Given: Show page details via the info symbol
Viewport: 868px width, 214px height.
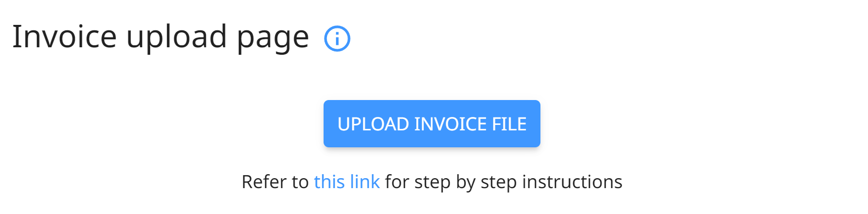Looking at the screenshot, I should coord(338,39).
